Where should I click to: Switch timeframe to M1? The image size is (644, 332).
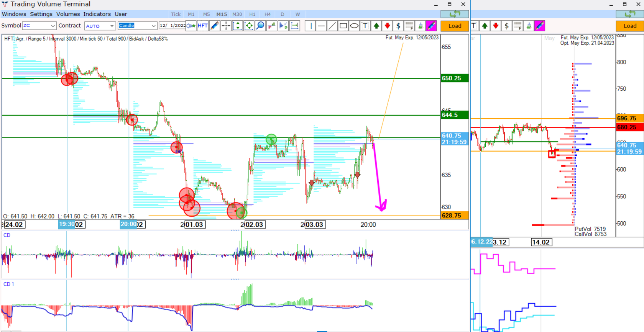pos(191,14)
